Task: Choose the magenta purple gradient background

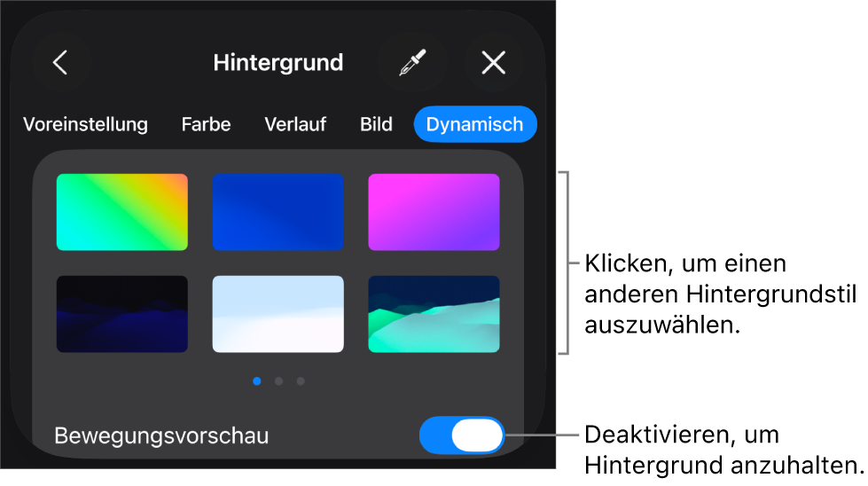Action: pyautogui.click(x=434, y=212)
